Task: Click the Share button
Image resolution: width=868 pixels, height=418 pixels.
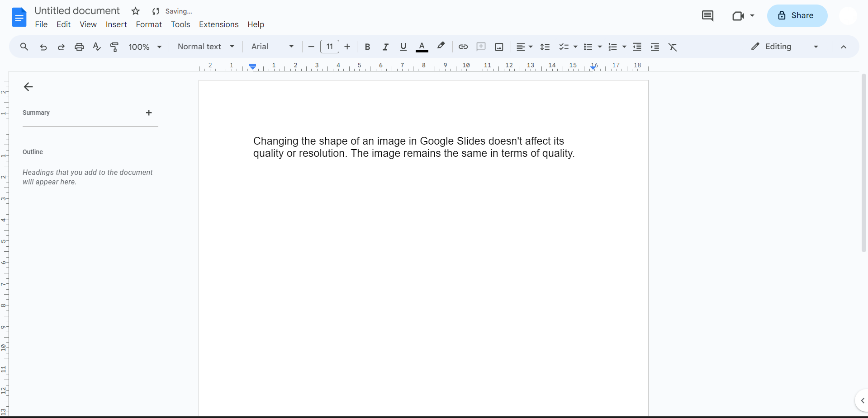Action: [x=797, y=16]
